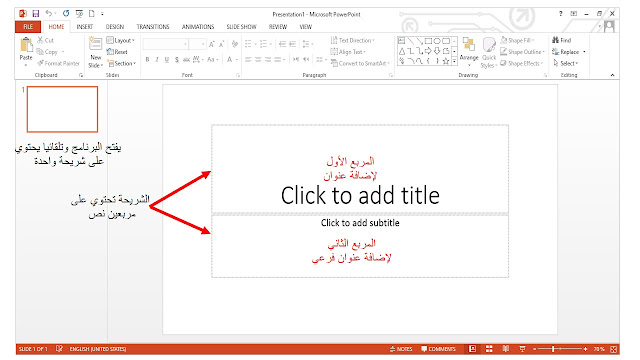Image resolution: width=640 pixels, height=360 pixels.
Task: Click the increase list level icon
Action: (292, 44)
